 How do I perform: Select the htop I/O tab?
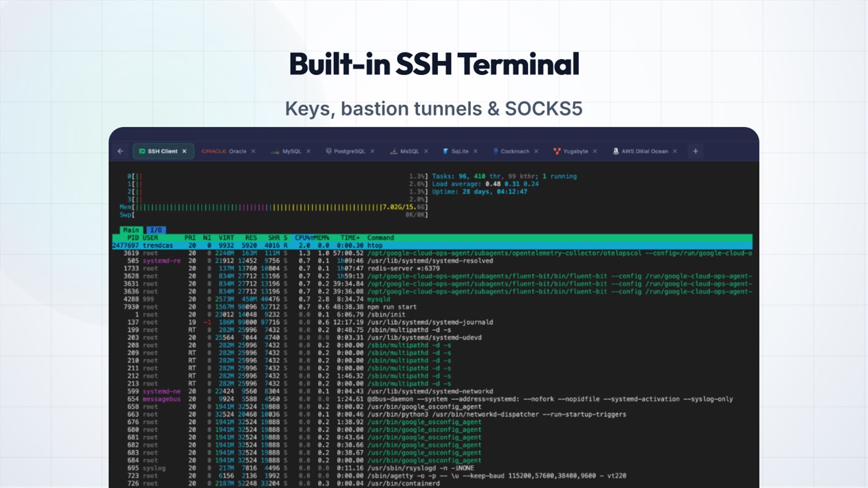[156, 230]
